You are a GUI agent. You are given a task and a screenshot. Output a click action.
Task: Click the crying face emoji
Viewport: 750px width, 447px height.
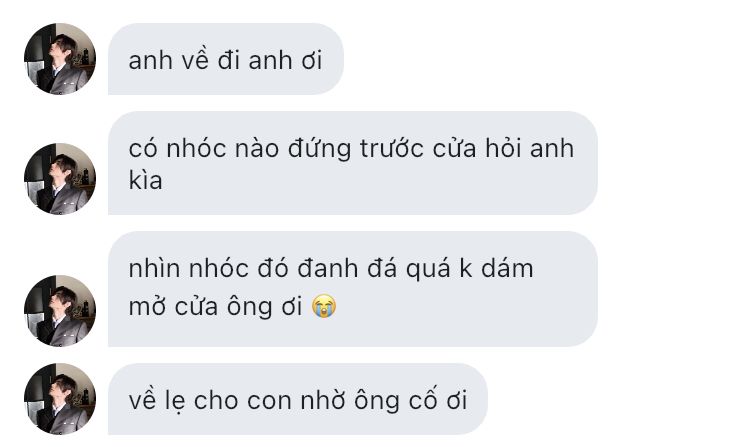324,306
